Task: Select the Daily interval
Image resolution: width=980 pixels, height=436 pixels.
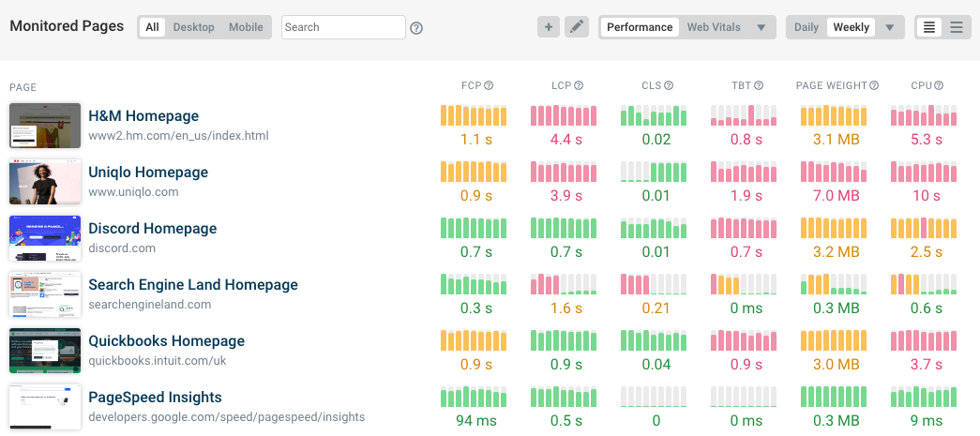Action: 807,27
